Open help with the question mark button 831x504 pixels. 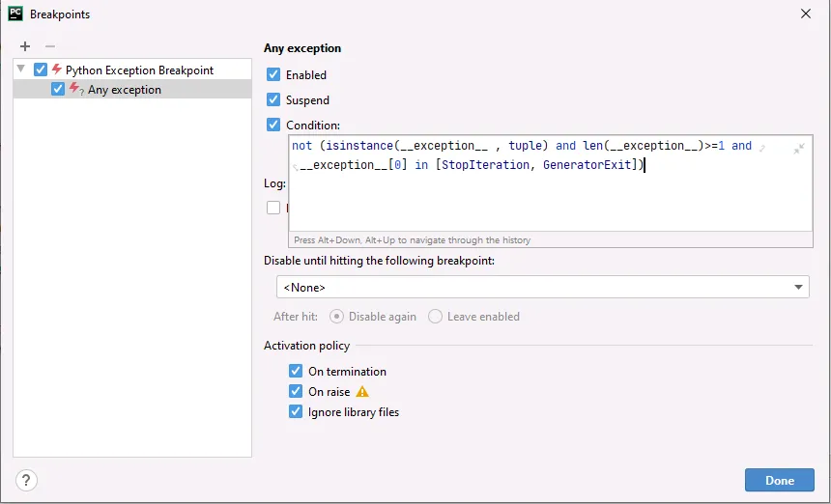click(27, 480)
